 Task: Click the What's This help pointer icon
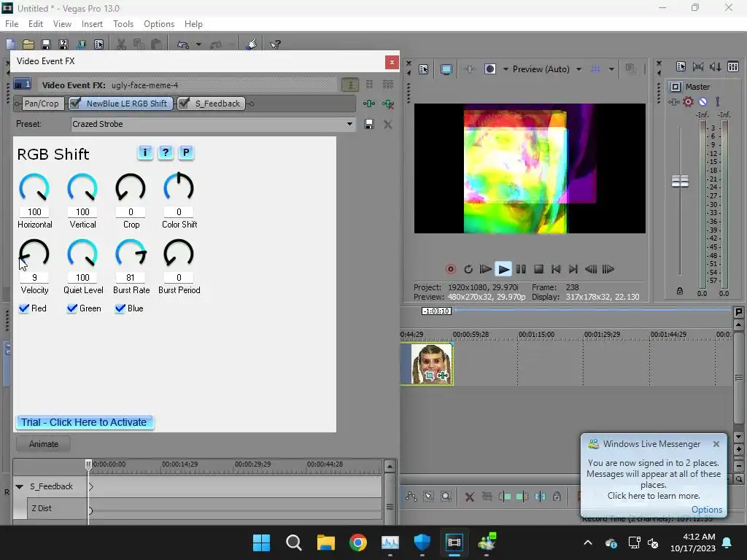click(275, 44)
